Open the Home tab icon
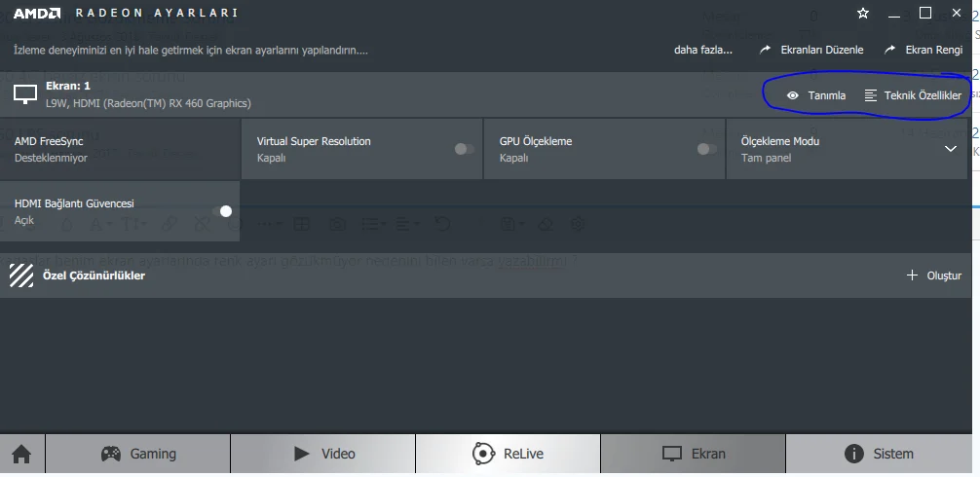980x477 pixels. (x=21, y=454)
